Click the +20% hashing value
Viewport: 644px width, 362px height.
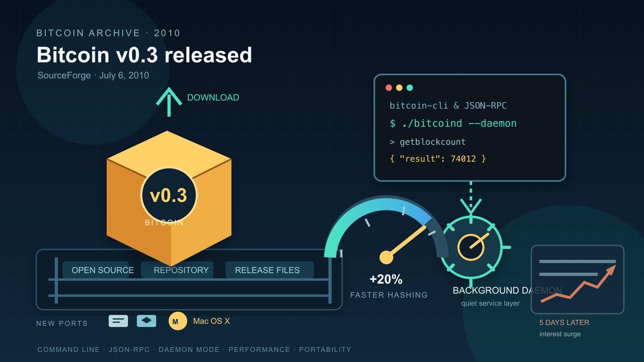pos(386,279)
